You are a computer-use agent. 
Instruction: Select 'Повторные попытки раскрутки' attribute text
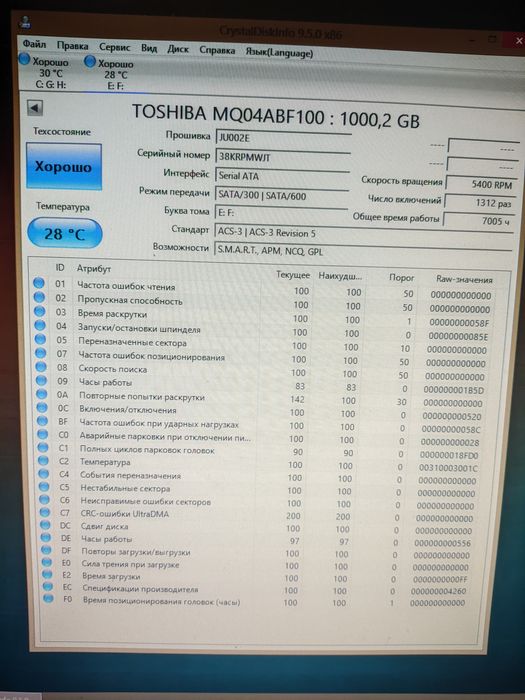(142, 396)
